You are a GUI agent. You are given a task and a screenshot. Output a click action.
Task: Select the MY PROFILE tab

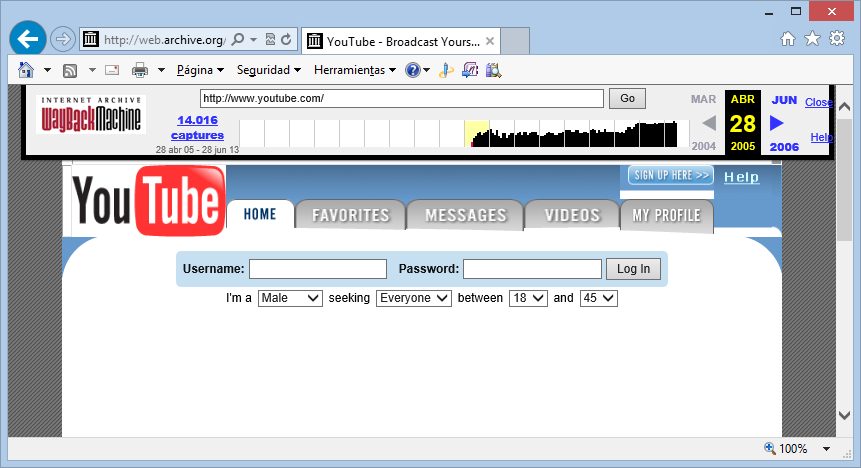tap(667, 215)
